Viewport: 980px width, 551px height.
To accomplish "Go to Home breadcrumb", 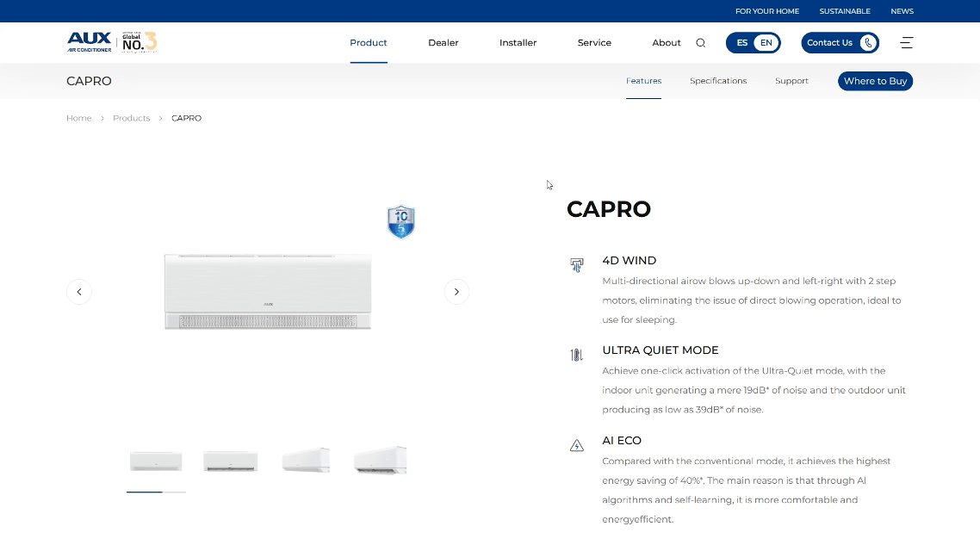I will [x=78, y=118].
